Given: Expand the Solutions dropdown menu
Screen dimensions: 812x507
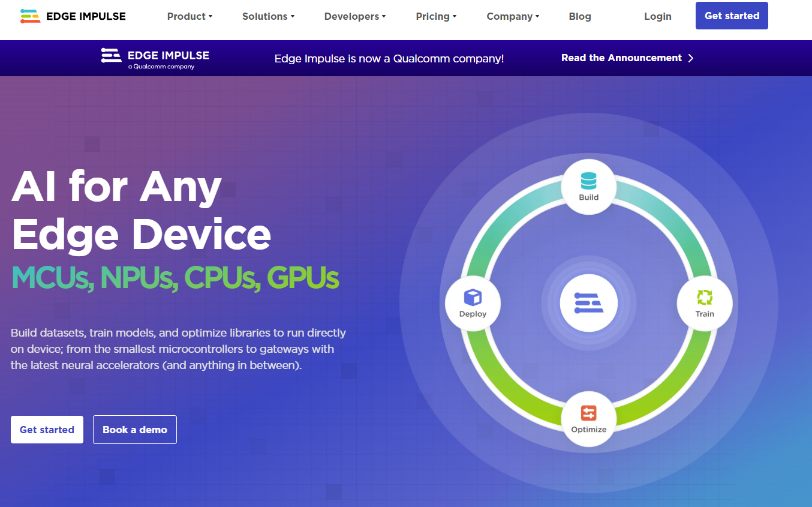Looking at the screenshot, I should pos(268,16).
